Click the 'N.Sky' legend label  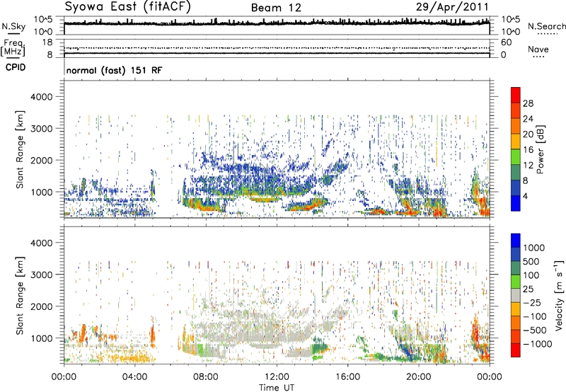[x=13, y=26]
